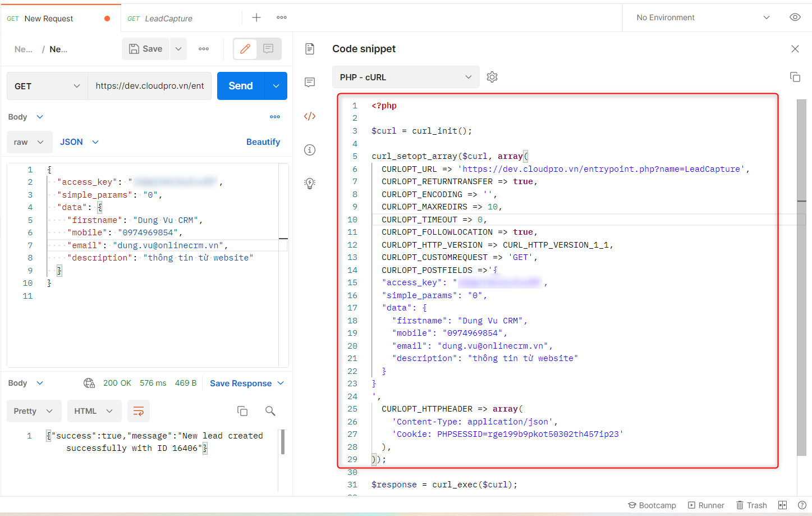Screen dimensions: 812x516
Task: Click the 469 B response size
Action: pos(186,383)
